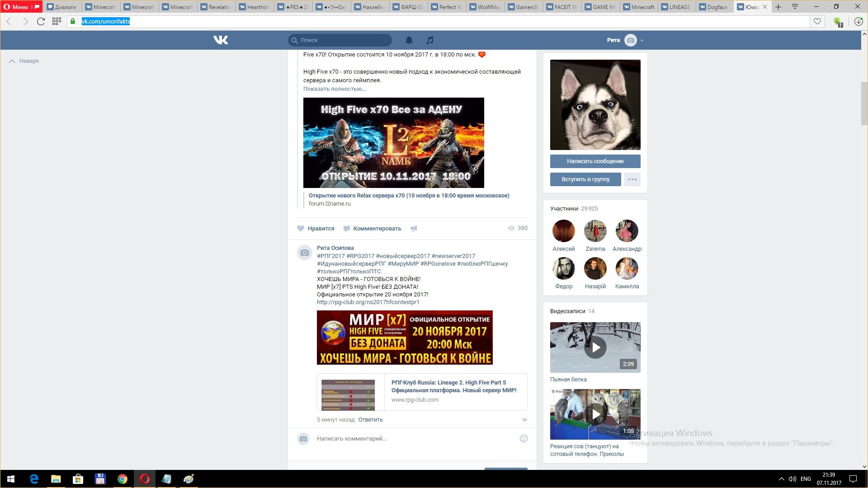Attach photo via camera icon in comment field

pos(303,439)
